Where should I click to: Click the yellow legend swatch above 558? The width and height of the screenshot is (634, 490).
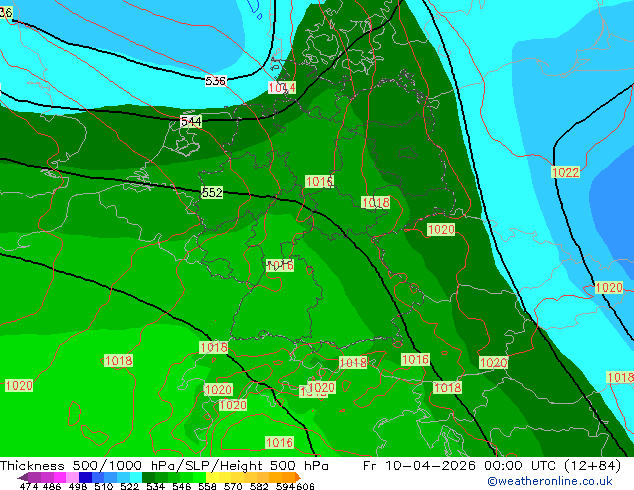coord(212,477)
